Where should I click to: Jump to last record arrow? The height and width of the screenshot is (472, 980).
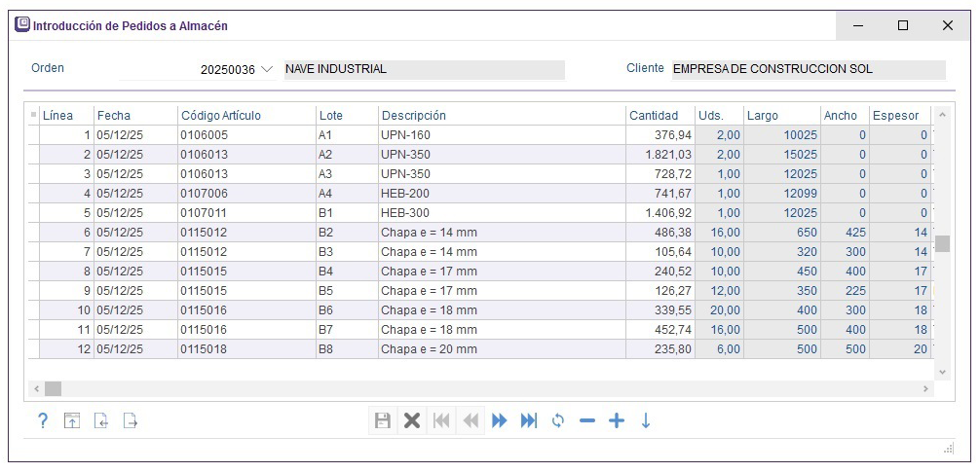529,421
